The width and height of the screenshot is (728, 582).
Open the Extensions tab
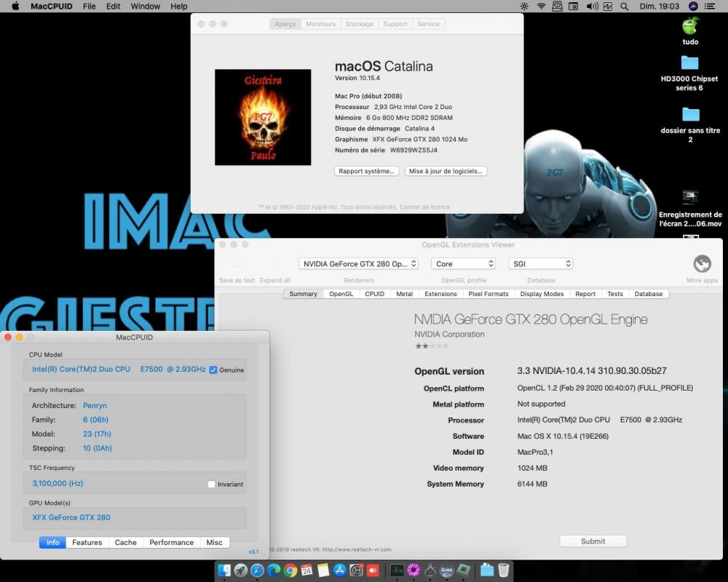[x=440, y=294]
